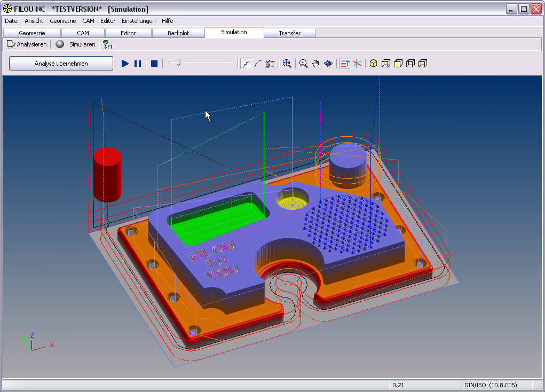Stop the simulation playback
Viewport: 545px width, 392px height.
(x=154, y=64)
